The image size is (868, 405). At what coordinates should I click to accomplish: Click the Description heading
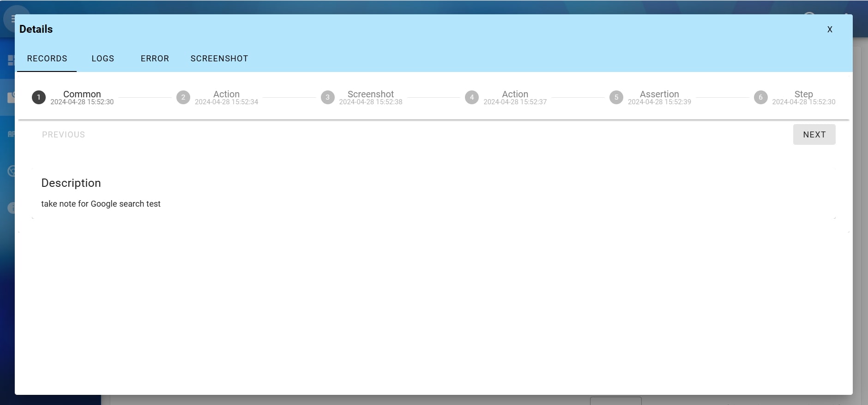[71, 183]
